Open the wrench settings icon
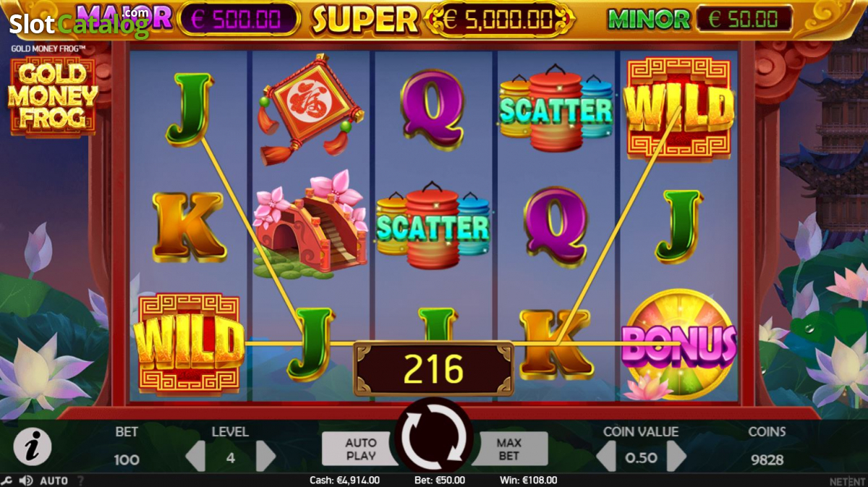This screenshot has height=487, width=868. [7, 480]
